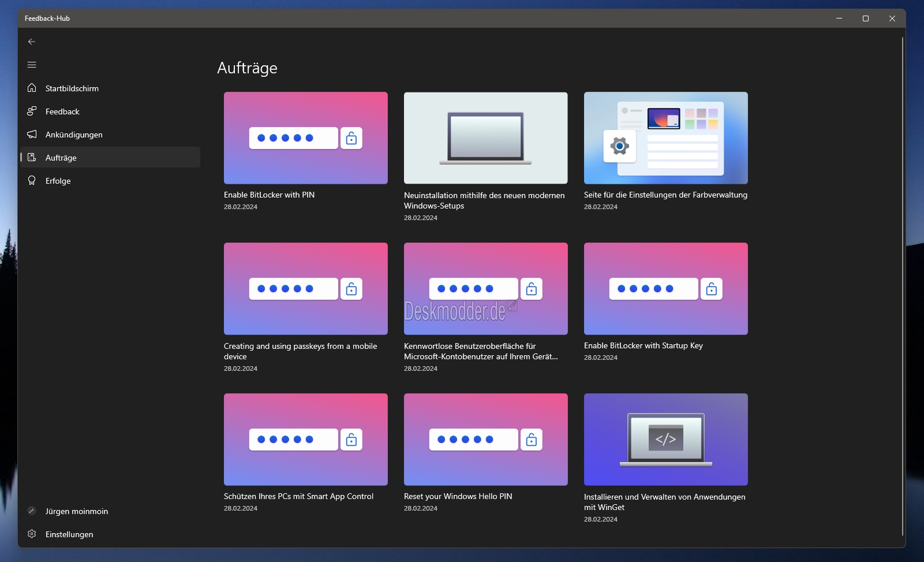This screenshot has width=924, height=562.
Task: Click the back arrow icon
Action: (32, 42)
